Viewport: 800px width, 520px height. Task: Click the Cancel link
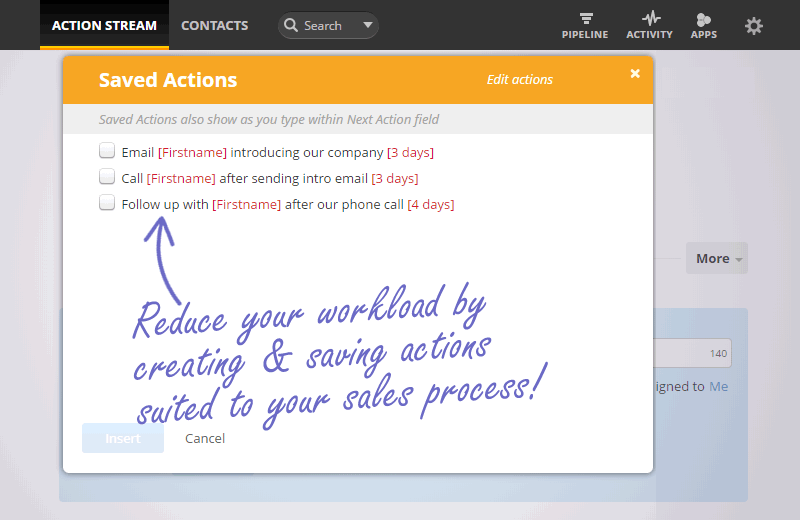tap(205, 438)
